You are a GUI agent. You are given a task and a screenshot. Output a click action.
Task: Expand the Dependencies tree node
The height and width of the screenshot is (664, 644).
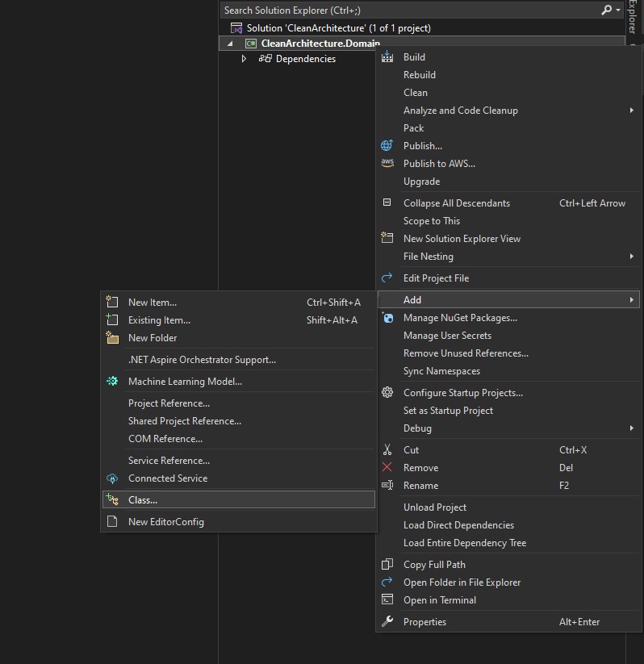click(x=245, y=58)
